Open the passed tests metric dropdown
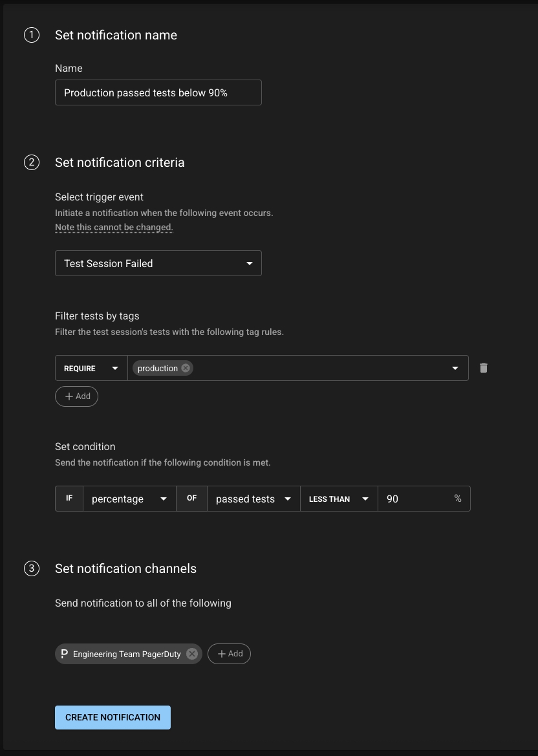The width and height of the screenshot is (538, 756). 253,499
